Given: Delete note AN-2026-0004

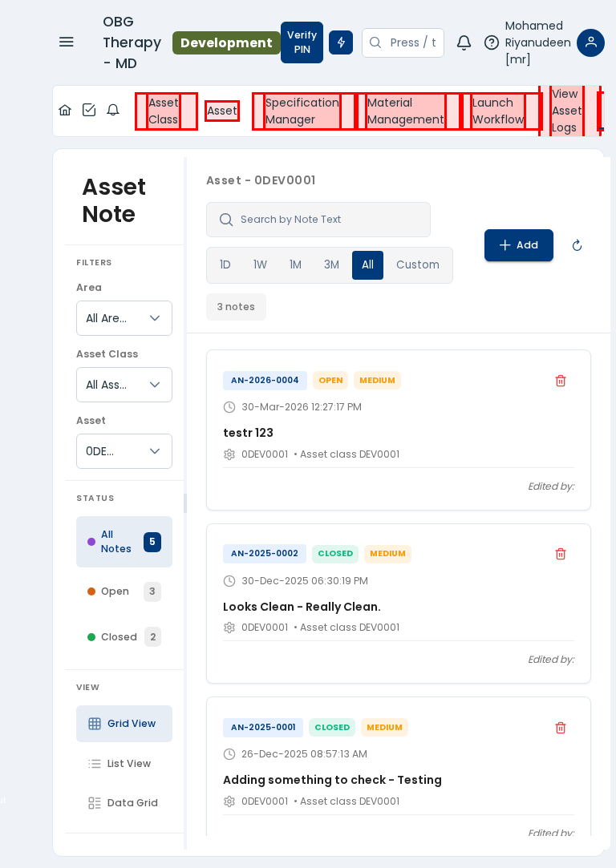Looking at the screenshot, I should click(561, 381).
